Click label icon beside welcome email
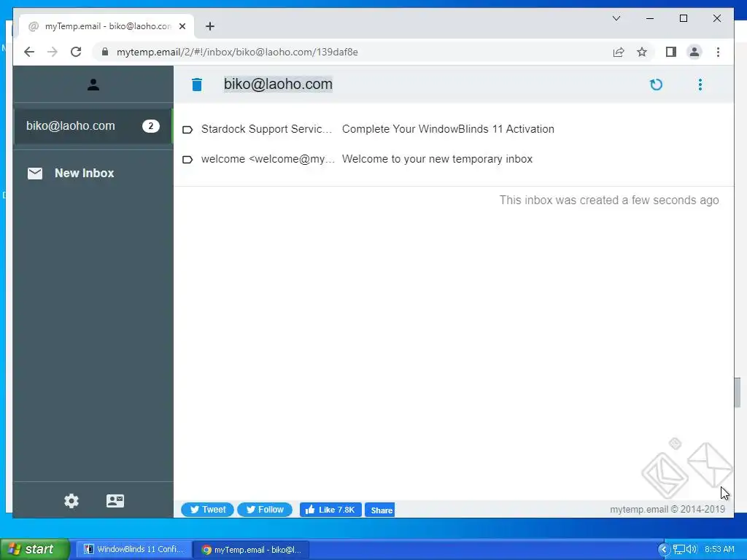747x560 pixels. pos(187,160)
